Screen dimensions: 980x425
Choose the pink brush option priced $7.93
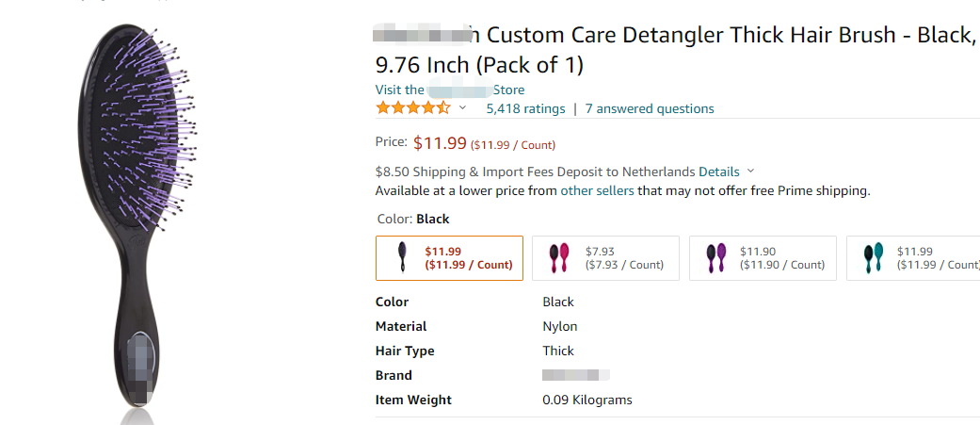tap(605, 258)
